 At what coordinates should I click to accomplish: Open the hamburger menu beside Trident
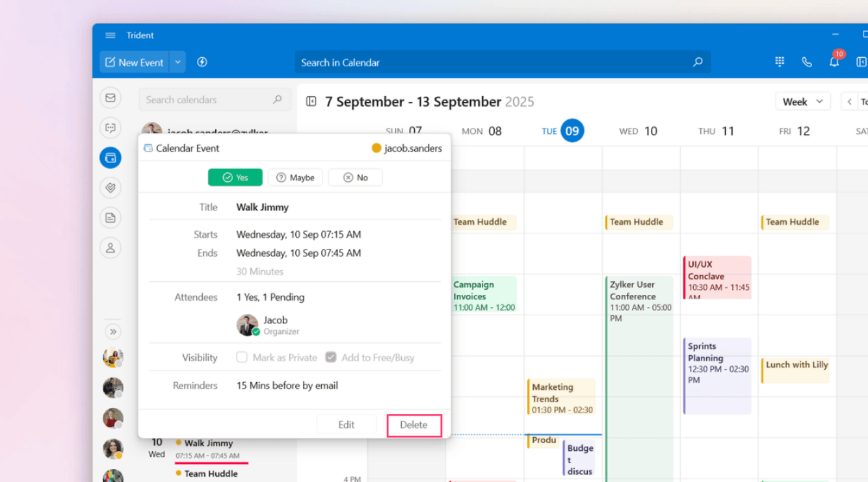[x=111, y=35]
